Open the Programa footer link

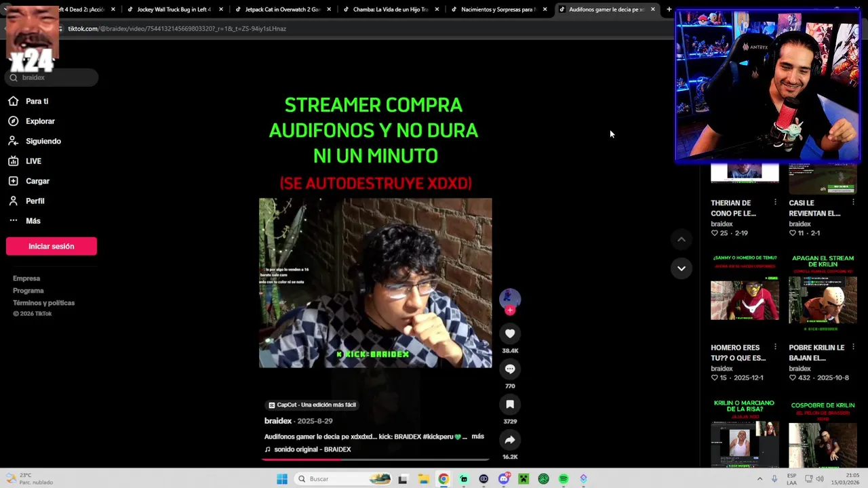(28, 291)
